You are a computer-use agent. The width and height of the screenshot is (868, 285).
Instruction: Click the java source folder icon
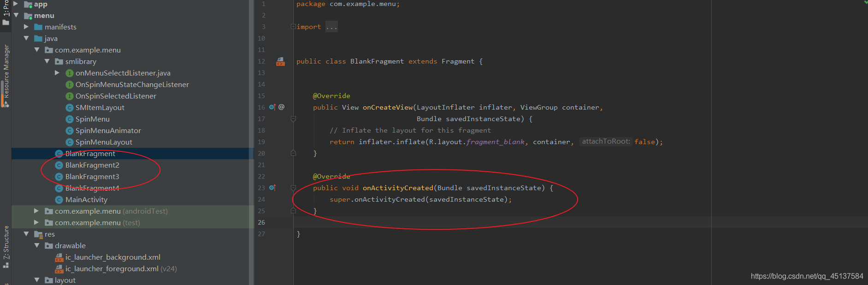(38, 38)
